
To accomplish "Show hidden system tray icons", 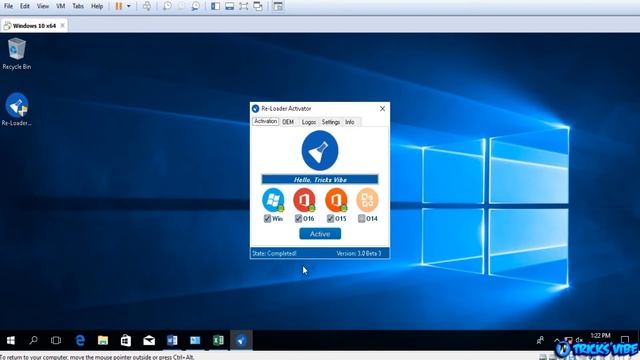I will point(557,340).
